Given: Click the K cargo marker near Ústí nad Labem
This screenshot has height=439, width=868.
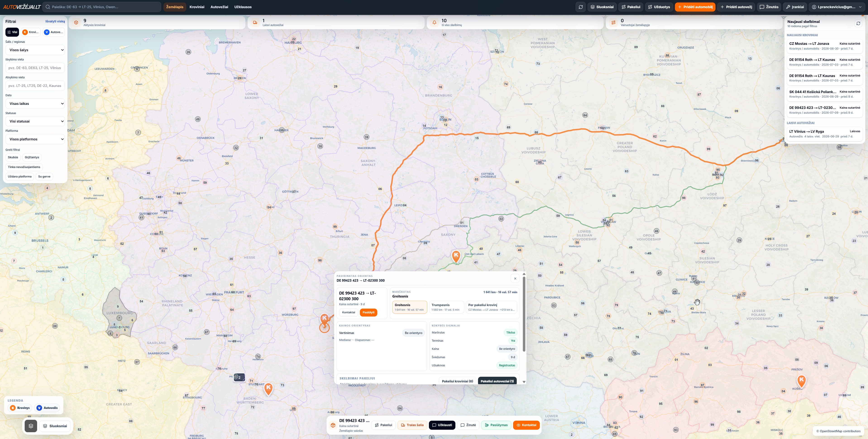Looking at the screenshot, I should 456,256.
